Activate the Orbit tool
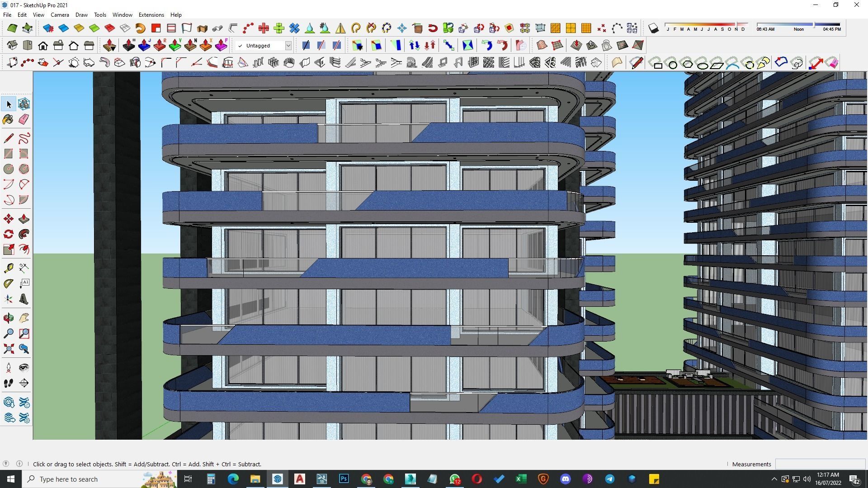Screen dimensions: 868x488 9,318
